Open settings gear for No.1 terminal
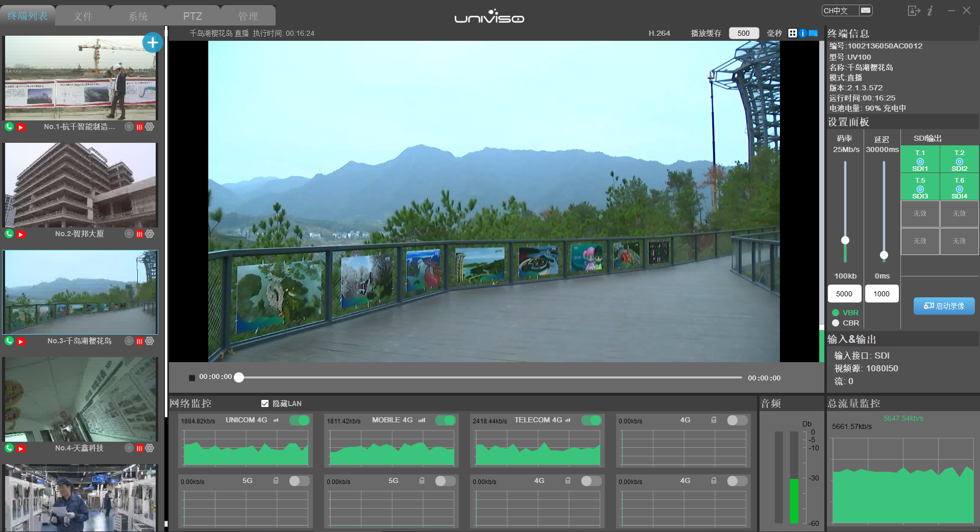This screenshot has height=532, width=980. coord(150,126)
